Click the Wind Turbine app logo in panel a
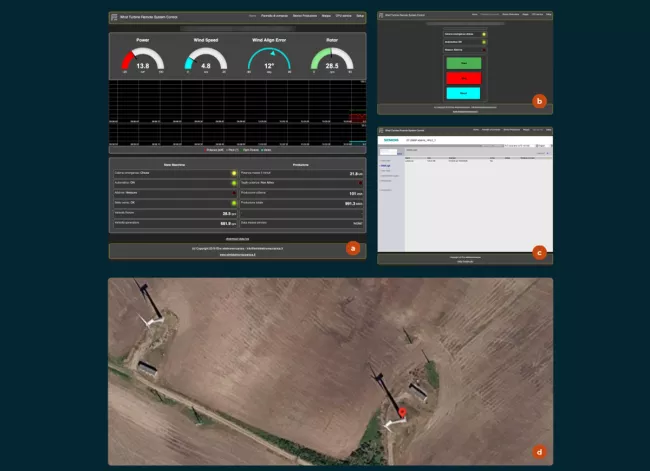 (x=114, y=17)
